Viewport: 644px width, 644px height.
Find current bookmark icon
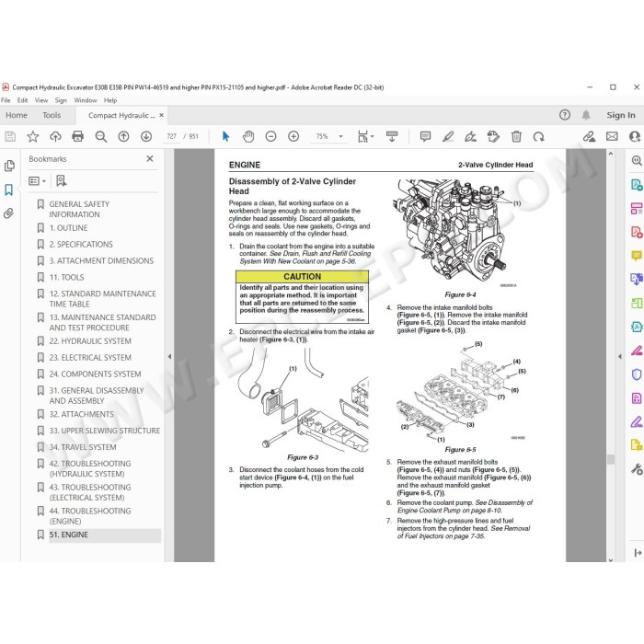point(62,180)
